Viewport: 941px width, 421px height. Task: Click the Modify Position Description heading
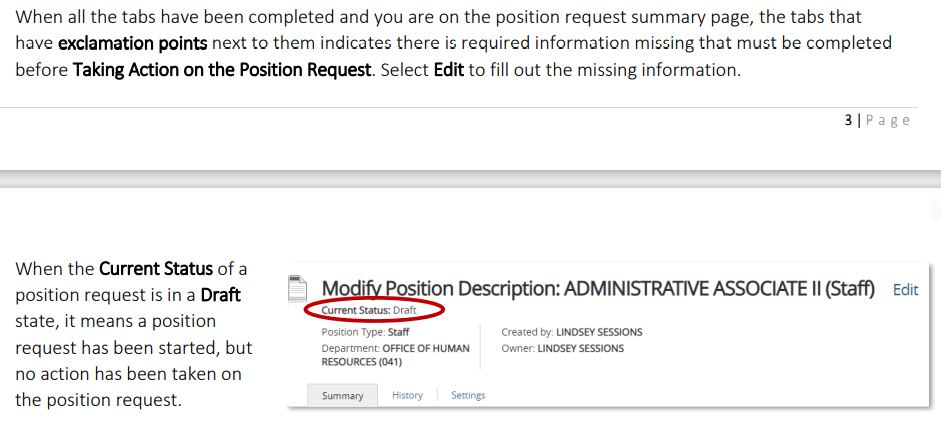click(x=440, y=289)
